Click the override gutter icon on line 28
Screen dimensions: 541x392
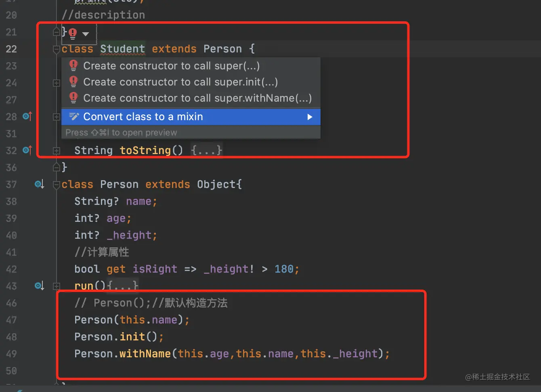pyautogui.click(x=27, y=116)
